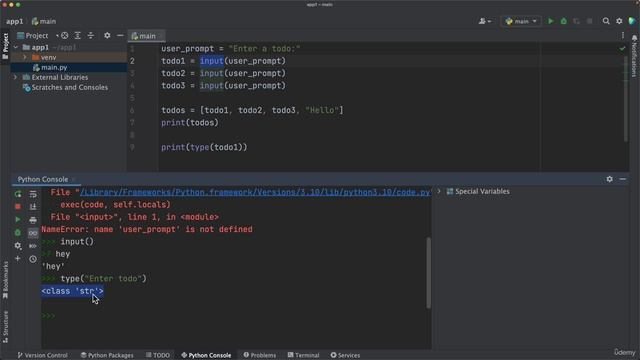
Task: Open the console settings gear in the left toolbar
Action: click(18, 246)
